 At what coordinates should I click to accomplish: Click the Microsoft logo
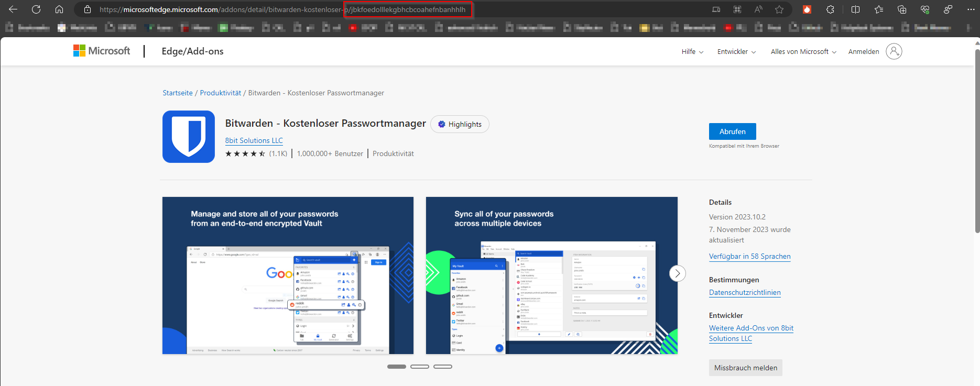pos(102,51)
